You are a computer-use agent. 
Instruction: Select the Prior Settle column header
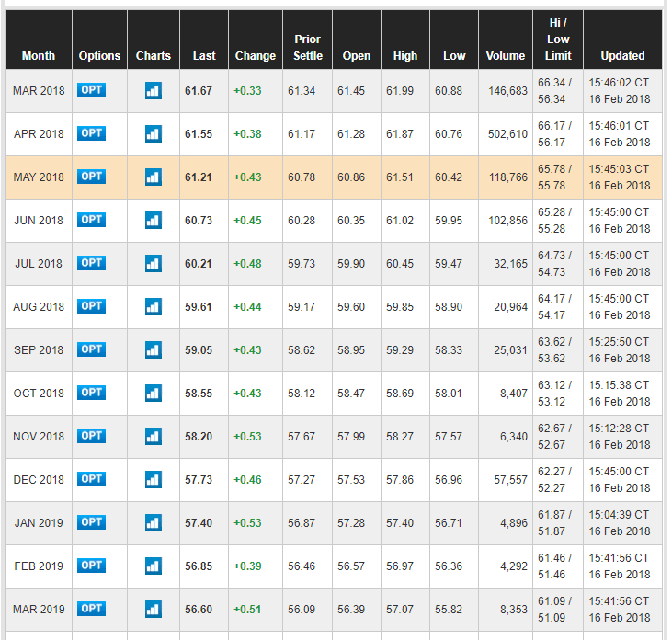point(308,48)
